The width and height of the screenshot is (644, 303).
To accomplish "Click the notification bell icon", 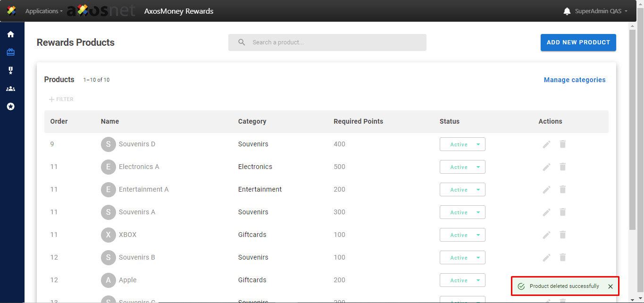I will click(x=567, y=11).
